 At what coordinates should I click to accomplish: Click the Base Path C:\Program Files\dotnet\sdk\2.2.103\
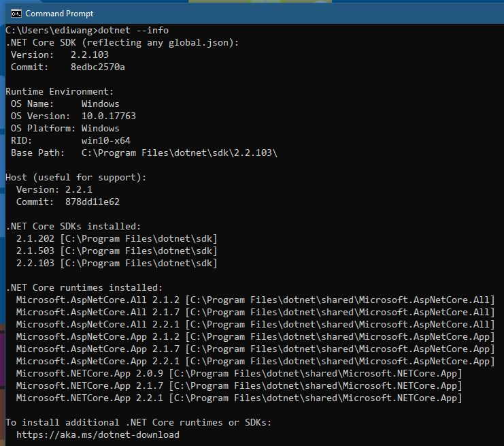[180, 153]
